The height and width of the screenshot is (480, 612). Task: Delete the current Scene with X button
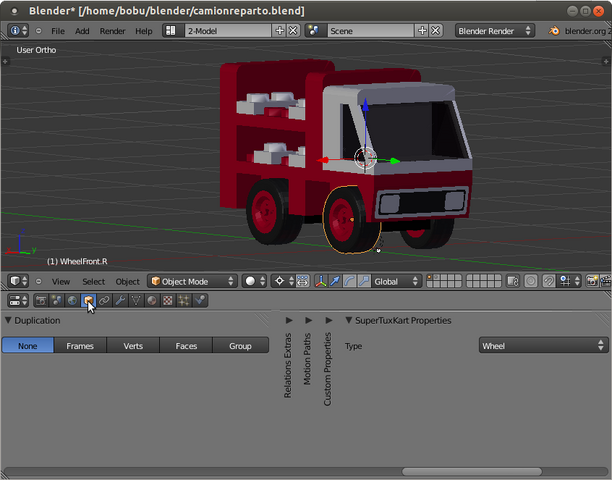[x=436, y=30]
